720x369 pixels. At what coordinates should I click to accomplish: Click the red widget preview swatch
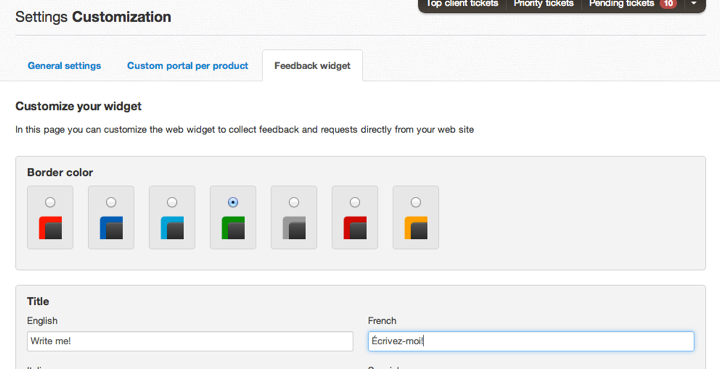click(51, 228)
